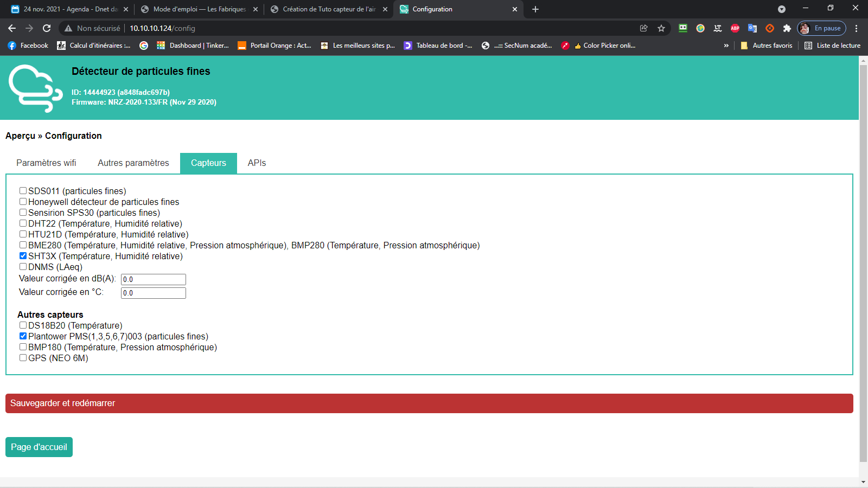Click the address bar URL
Image resolution: width=868 pixels, height=488 pixels.
[162, 28]
